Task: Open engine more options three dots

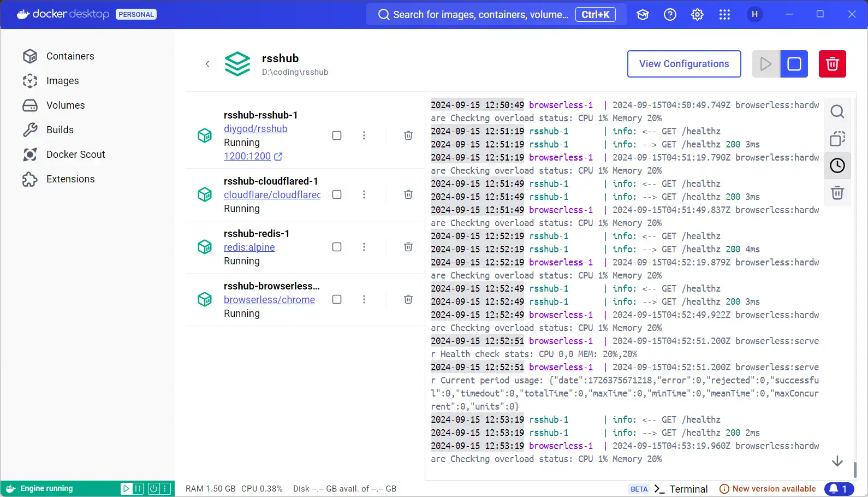Action: [x=165, y=489]
